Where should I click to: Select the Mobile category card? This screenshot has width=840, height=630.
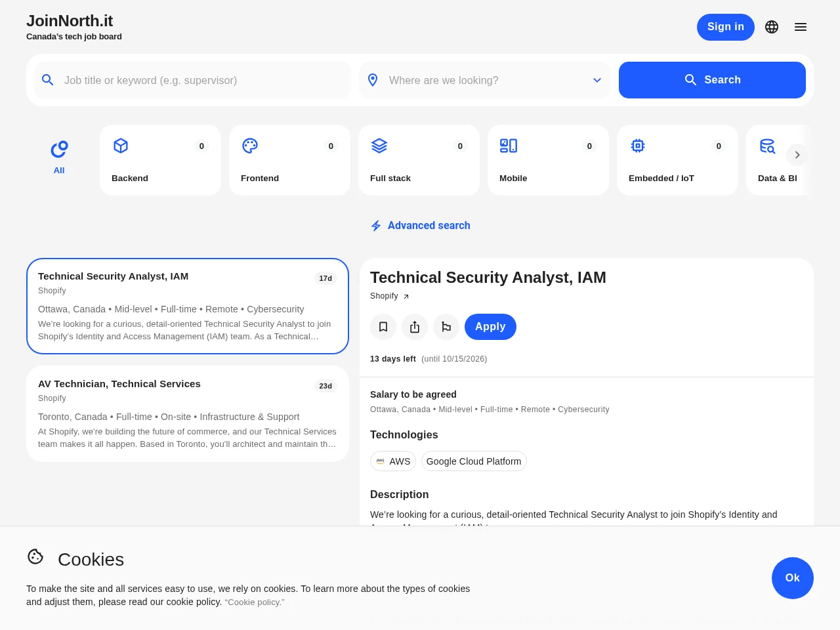click(x=548, y=160)
